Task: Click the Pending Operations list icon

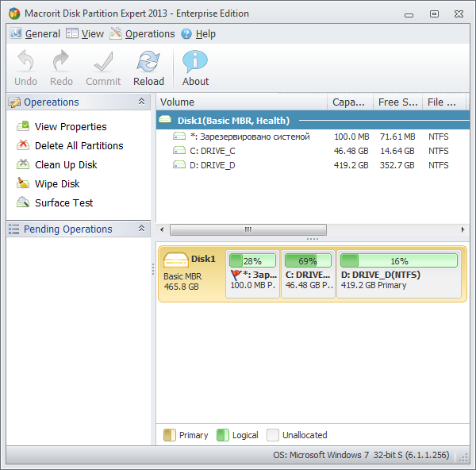Action: pos(14,229)
